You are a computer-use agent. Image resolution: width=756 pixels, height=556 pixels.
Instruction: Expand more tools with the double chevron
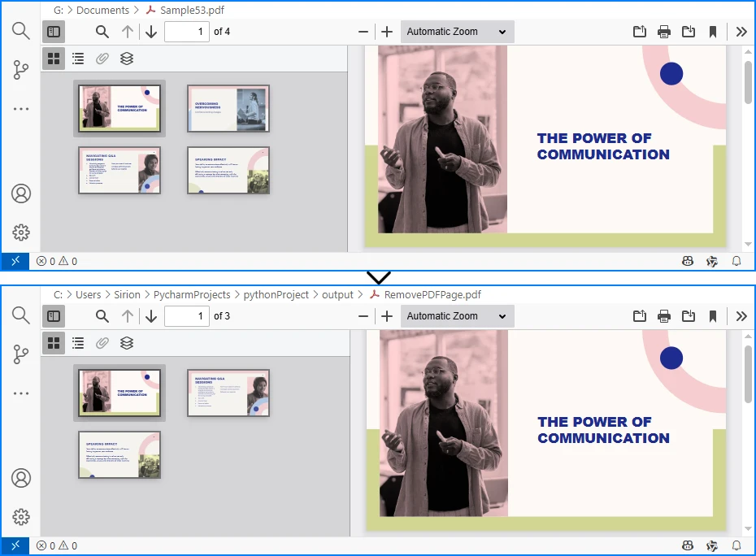tap(741, 31)
